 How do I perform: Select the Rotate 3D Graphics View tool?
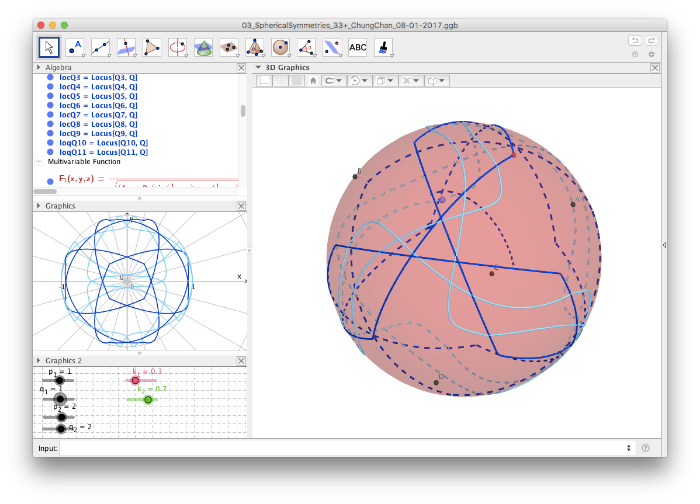pyautogui.click(x=383, y=47)
